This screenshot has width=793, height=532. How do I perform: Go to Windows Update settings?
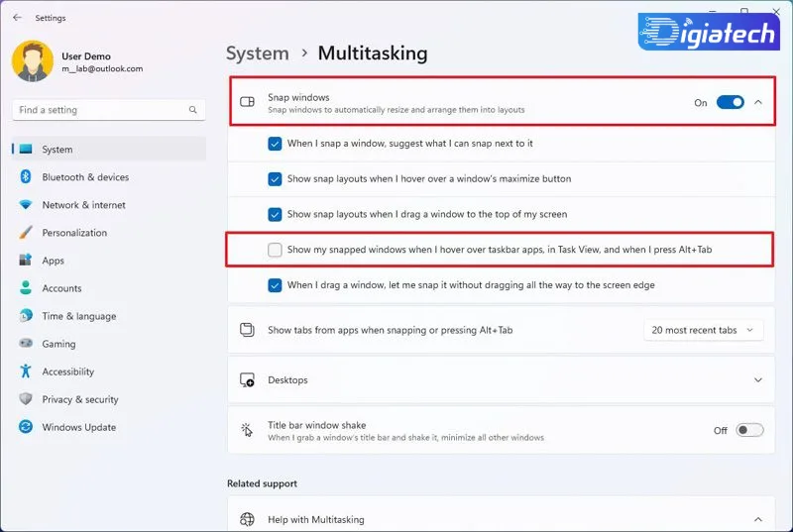[x=109, y=427]
